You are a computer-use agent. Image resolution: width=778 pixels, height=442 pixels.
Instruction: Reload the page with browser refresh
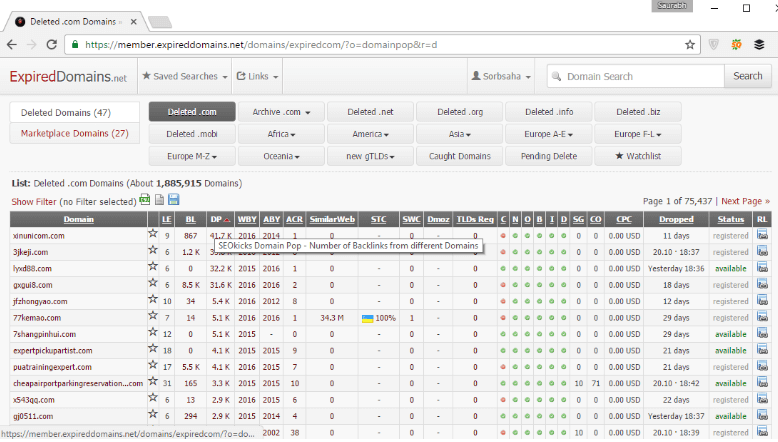pos(50,45)
